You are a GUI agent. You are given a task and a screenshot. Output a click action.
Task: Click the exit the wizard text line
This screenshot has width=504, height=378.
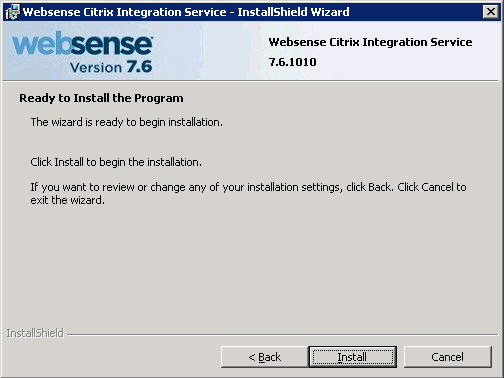[x=68, y=200]
